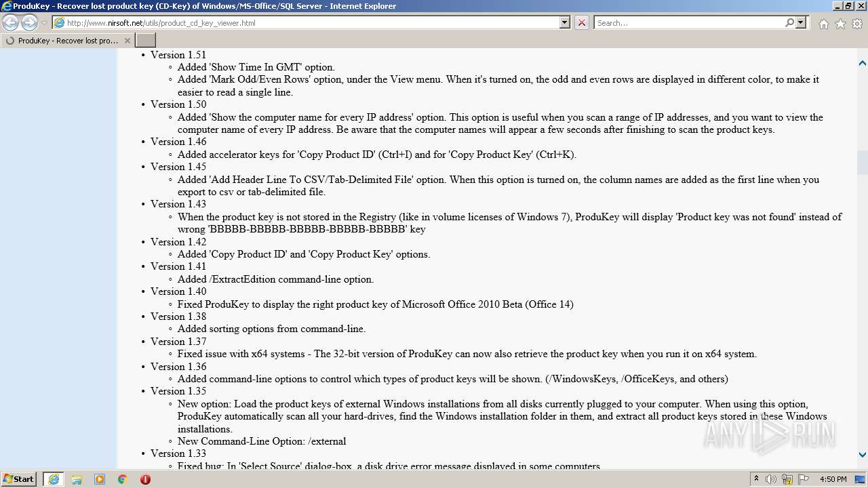This screenshot has width=868, height=488.
Task: Click the 'Version 1.40' heading
Action: click(178, 291)
